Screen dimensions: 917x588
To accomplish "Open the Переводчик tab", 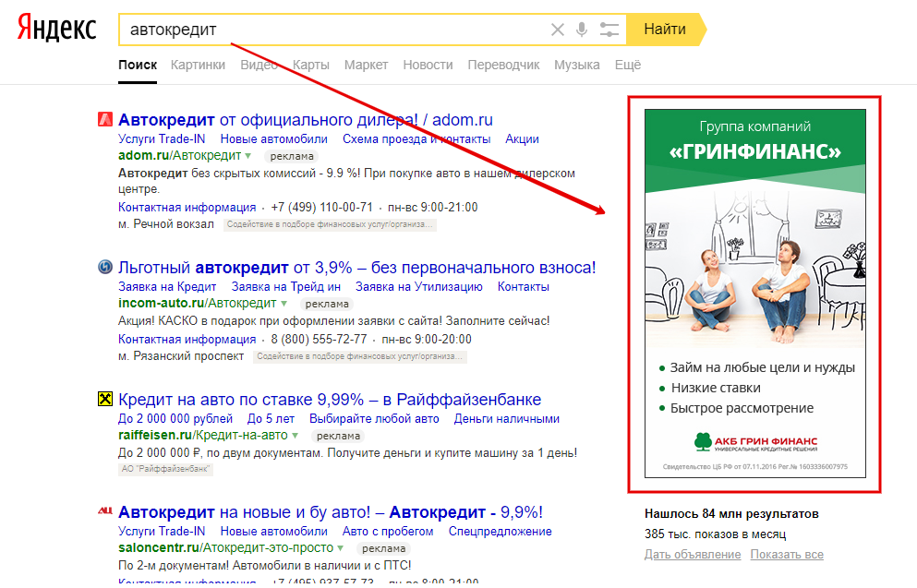I will point(503,65).
